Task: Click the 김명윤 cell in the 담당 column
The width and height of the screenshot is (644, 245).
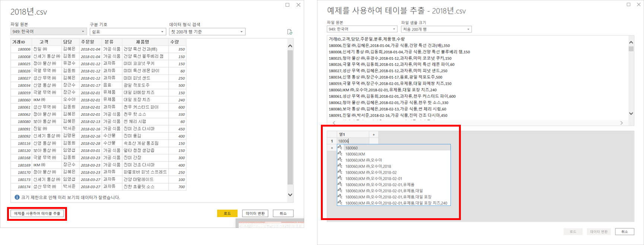Action: coord(70,136)
